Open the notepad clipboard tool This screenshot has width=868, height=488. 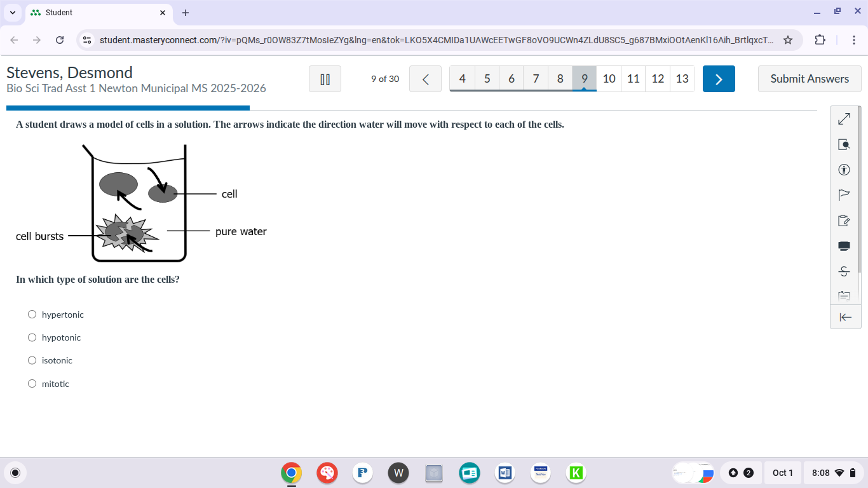844,220
